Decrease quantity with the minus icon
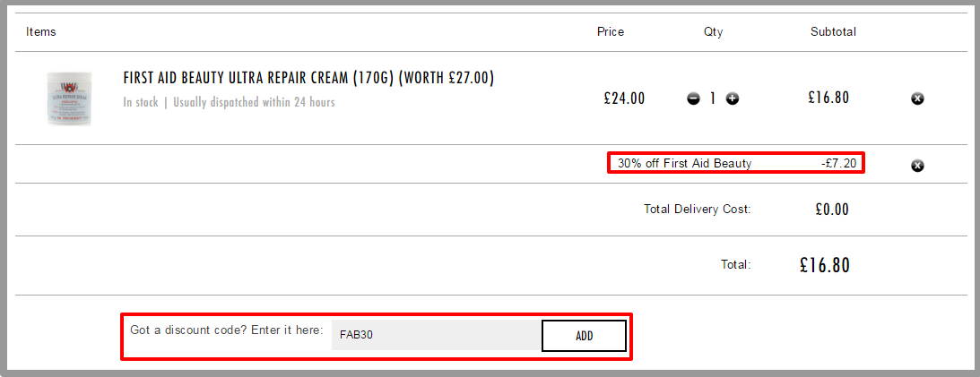Viewport: 980px width, 377px height. click(x=694, y=99)
